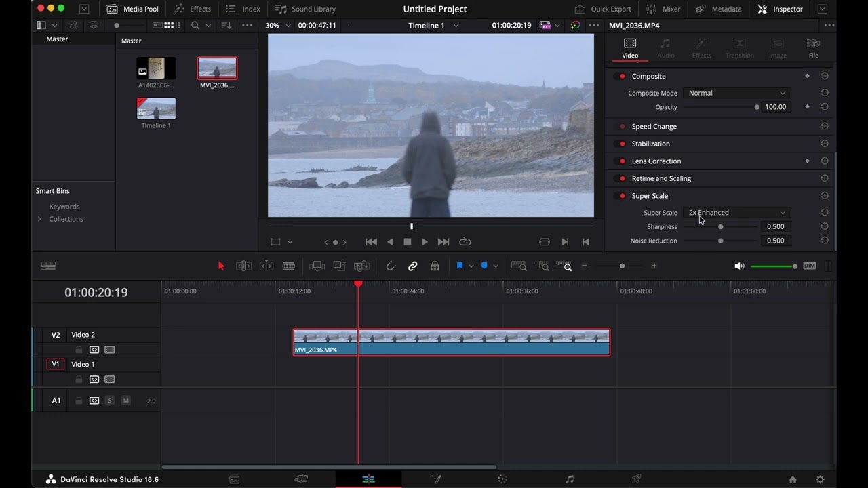Select the Selection Mode arrow tool

[x=221, y=266]
